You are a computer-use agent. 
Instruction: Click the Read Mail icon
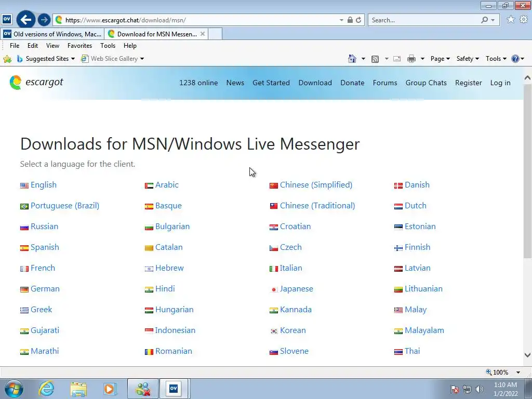tap(397, 59)
